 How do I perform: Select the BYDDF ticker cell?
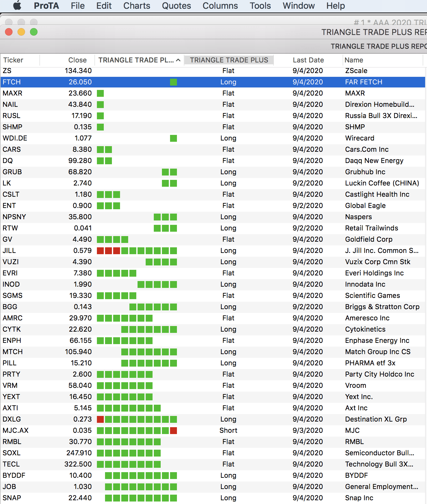coord(14,476)
